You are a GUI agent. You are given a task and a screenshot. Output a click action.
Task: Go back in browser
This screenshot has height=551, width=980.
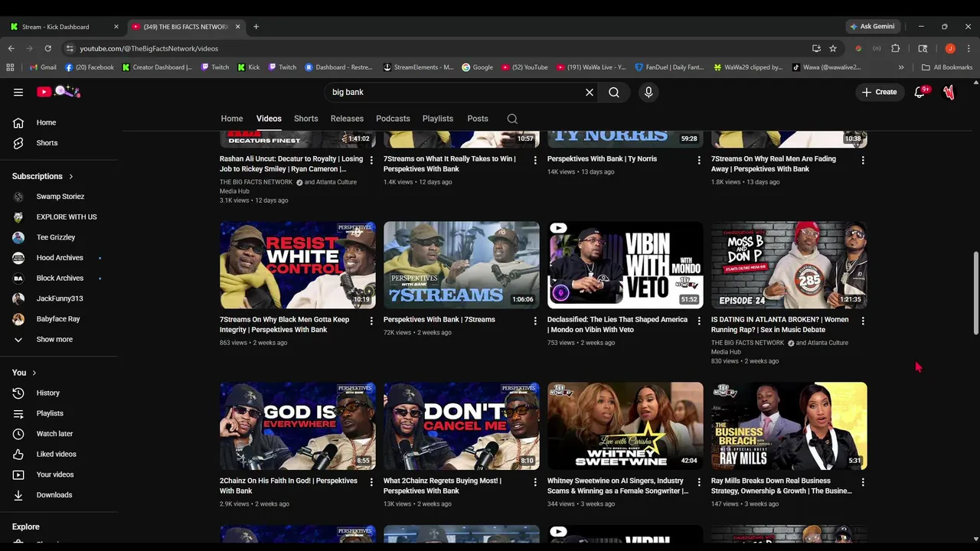pos(11,48)
